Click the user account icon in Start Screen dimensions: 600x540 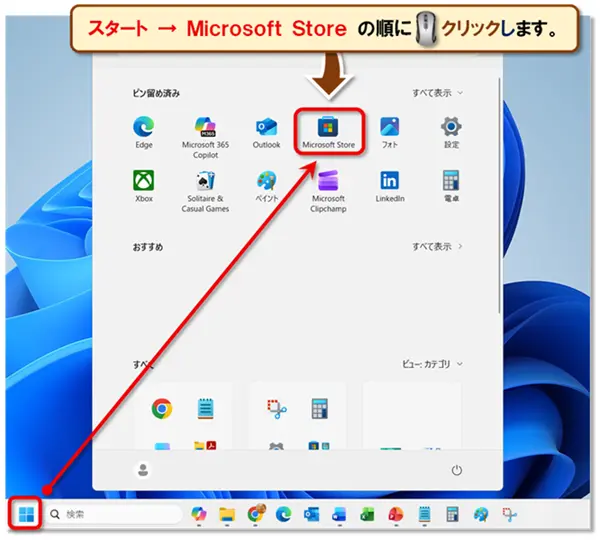click(143, 470)
